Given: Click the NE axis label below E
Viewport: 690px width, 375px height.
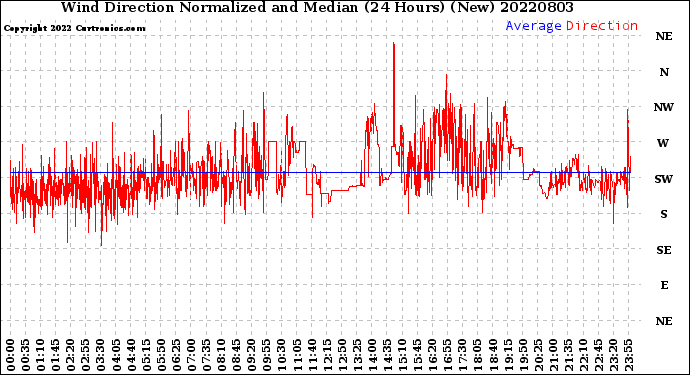Looking at the screenshot, I should coord(664,321).
